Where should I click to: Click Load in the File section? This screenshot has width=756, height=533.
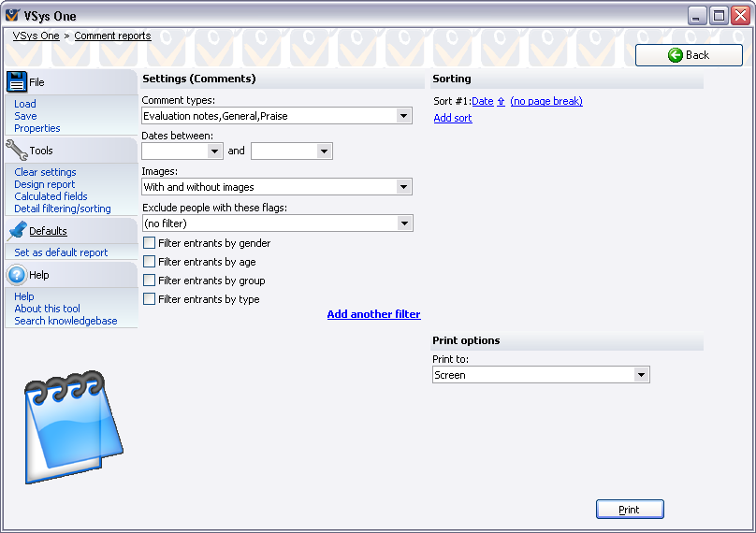coord(25,104)
